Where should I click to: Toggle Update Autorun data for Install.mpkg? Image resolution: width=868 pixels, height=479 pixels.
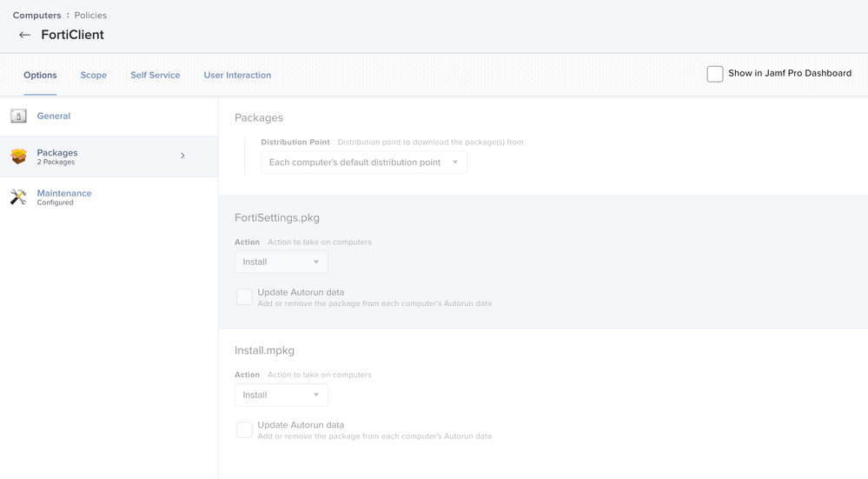point(244,429)
